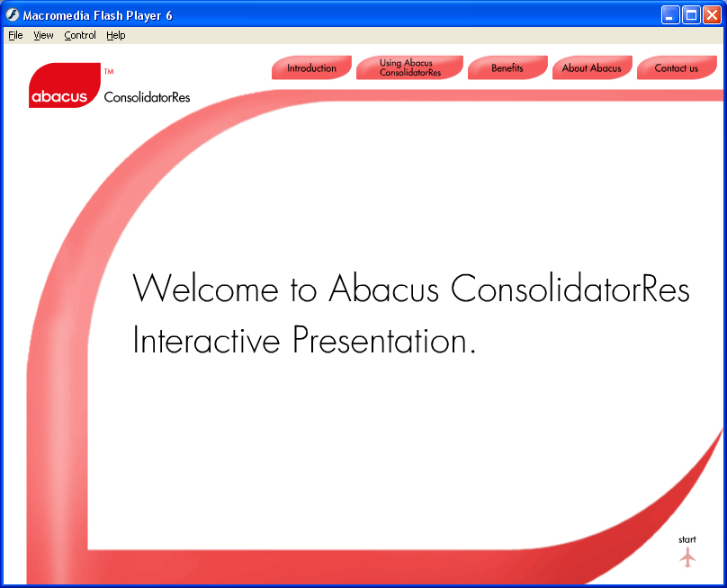Click the Flash Player title bar icon
This screenshot has height=588, width=727.
tap(12, 14)
